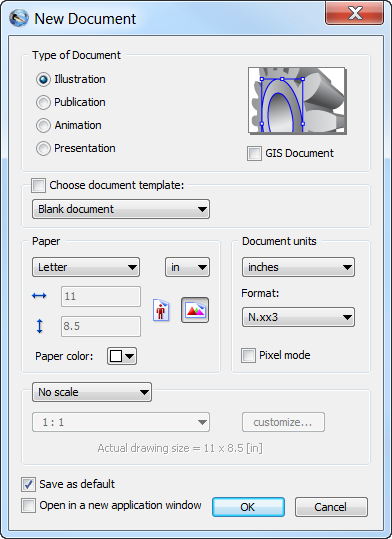
Task: Expand the Letter paper size dropdown
Action: 86,267
